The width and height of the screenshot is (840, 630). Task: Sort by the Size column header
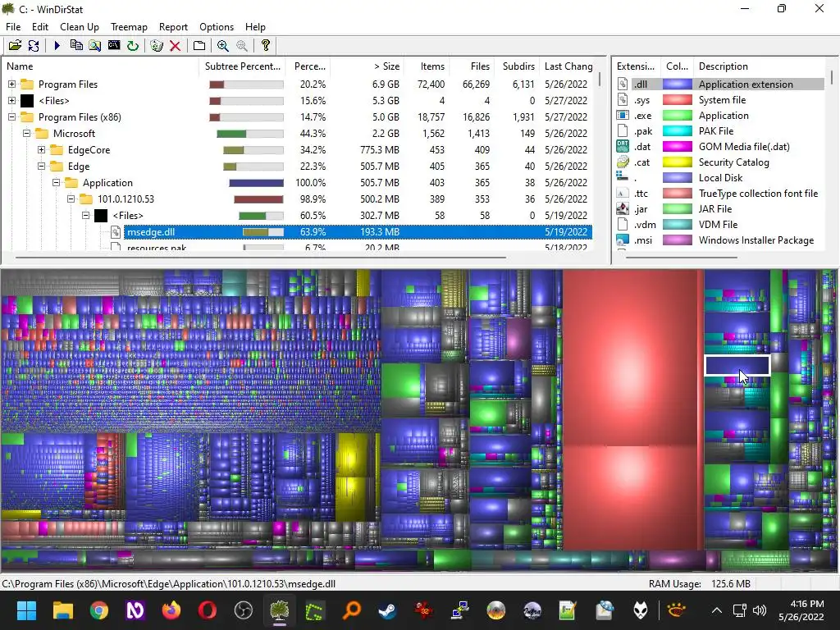[x=367, y=66]
